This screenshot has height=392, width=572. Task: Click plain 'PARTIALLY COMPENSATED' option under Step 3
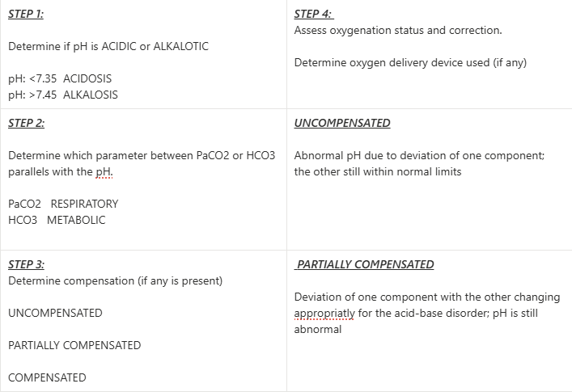pyautogui.click(x=74, y=345)
